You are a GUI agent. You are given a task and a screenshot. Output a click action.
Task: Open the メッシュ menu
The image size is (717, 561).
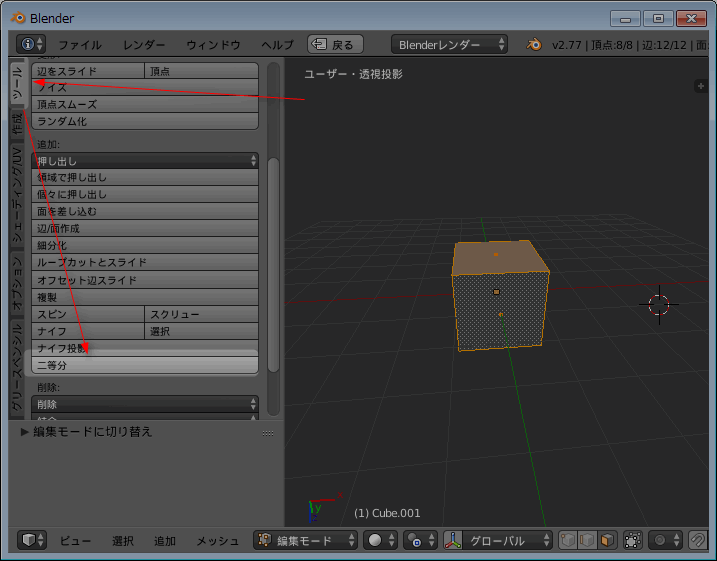pos(218,541)
